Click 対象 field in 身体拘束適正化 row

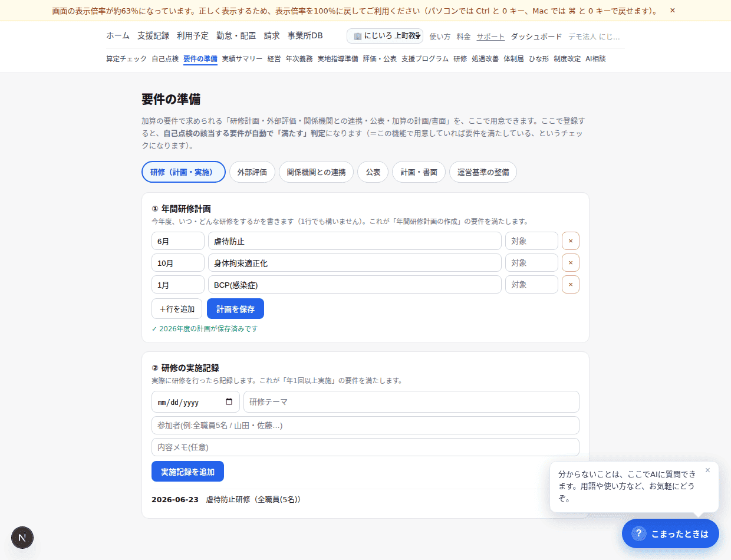[x=532, y=263]
